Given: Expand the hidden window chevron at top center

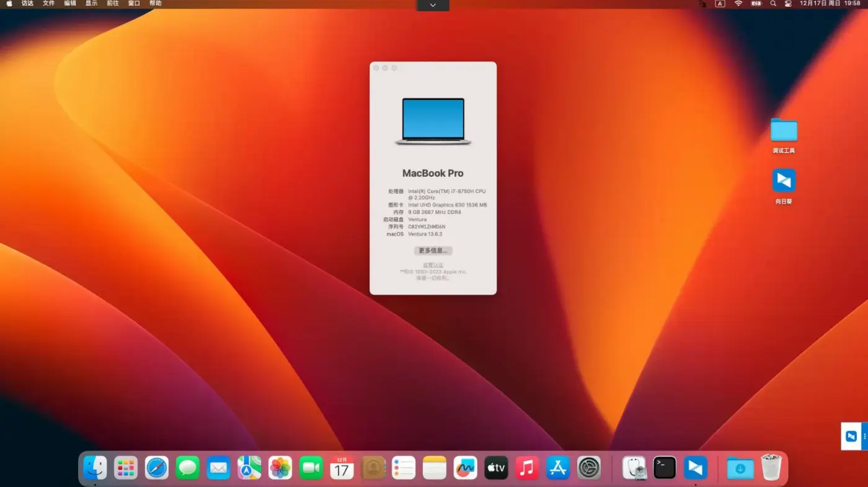Looking at the screenshot, I should click(x=432, y=5).
